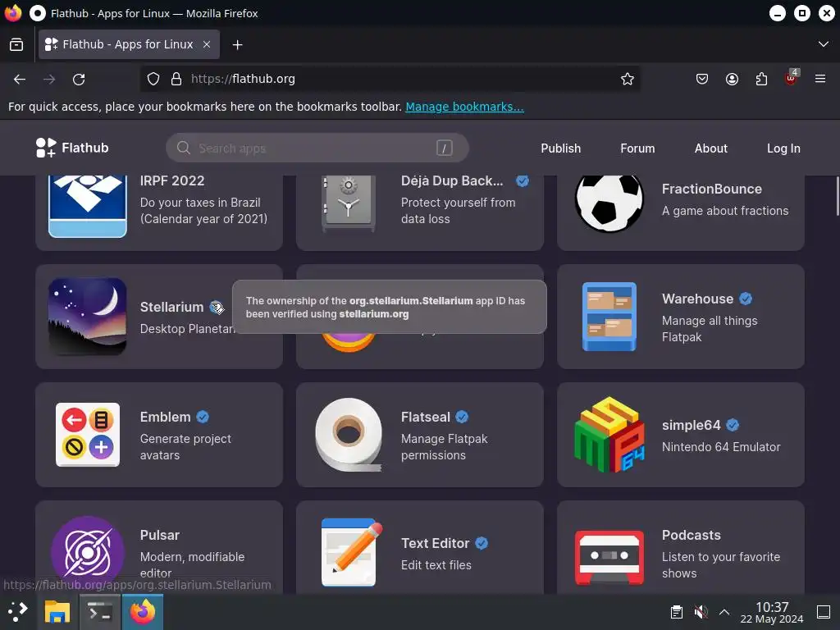Click the Log In link

point(783,148)
